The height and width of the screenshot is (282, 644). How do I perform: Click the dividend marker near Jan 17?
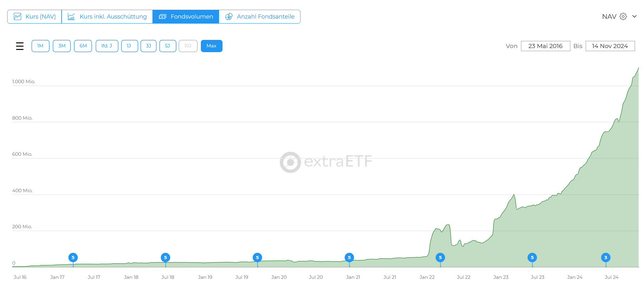pos(73,258)
